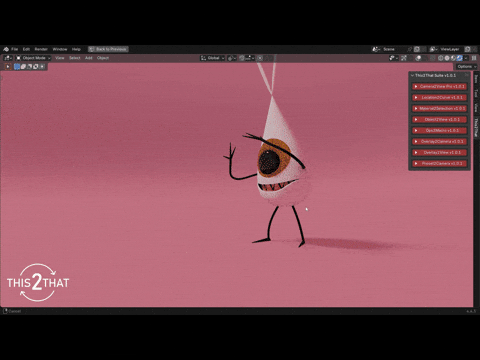
Task: Open the pivot point dropdown
Action: [x=232, y=58]
